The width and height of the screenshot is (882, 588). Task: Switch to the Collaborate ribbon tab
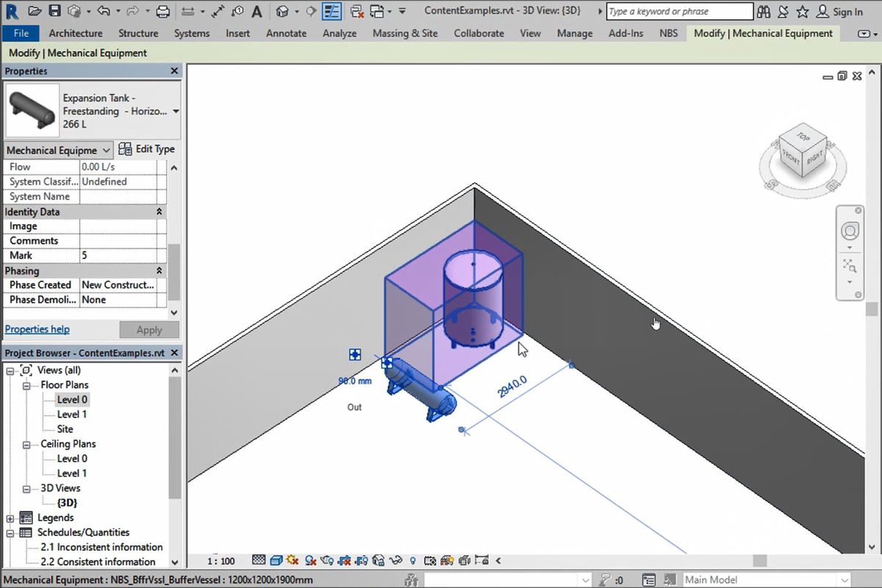[x=478, y=33]
